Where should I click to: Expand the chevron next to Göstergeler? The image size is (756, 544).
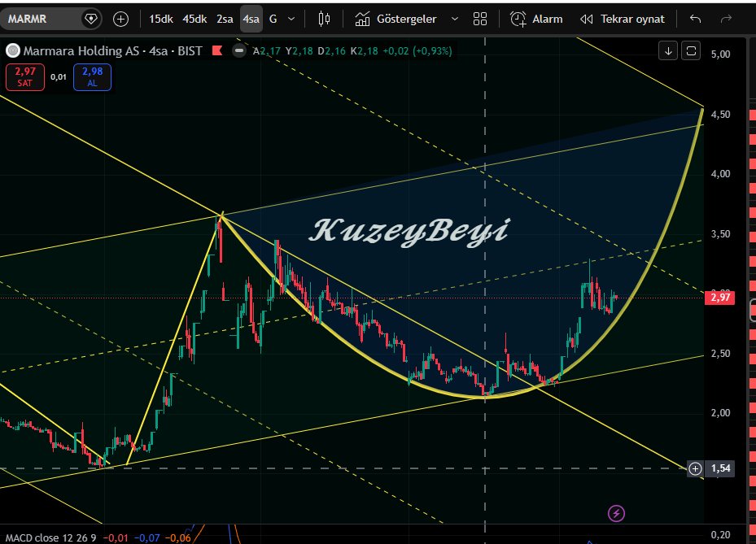click(x=454, y=19)
